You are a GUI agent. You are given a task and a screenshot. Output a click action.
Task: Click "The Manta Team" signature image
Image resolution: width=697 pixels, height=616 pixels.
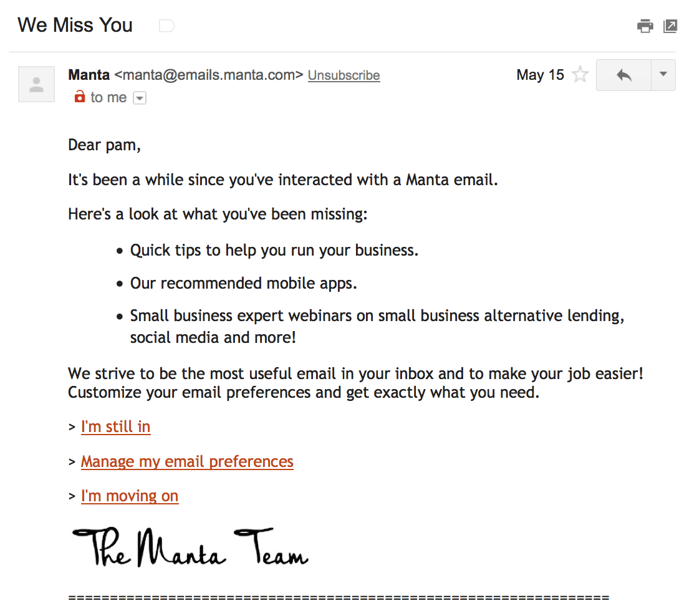coord(190,547)
